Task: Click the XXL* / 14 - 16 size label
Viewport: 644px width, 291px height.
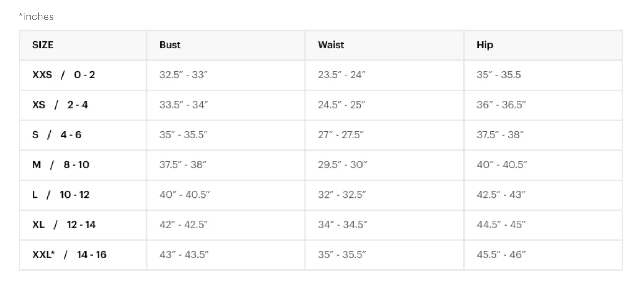Action: click(x=69, y=254)
